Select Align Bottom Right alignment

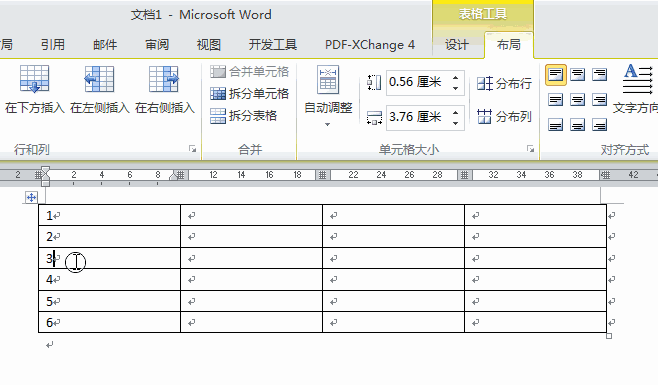(600, 125)
